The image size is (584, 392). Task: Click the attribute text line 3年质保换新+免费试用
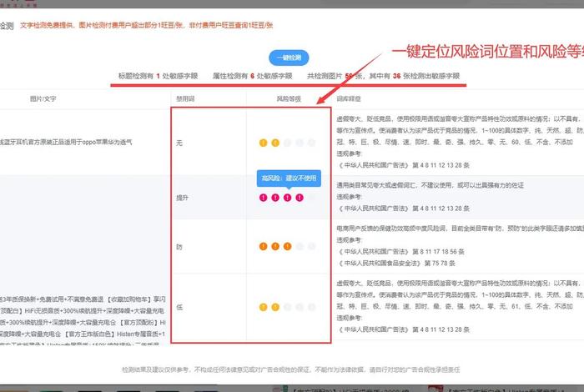(83, 299)
